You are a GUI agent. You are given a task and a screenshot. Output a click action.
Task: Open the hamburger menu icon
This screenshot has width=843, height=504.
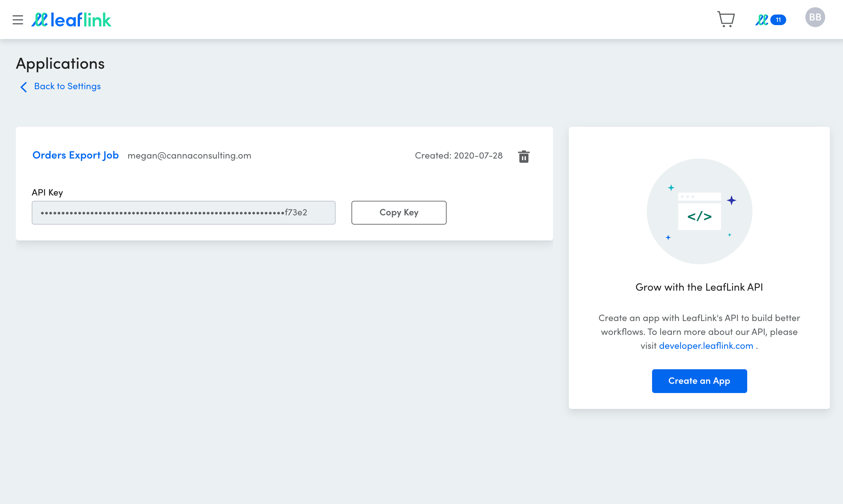(18, 20)
